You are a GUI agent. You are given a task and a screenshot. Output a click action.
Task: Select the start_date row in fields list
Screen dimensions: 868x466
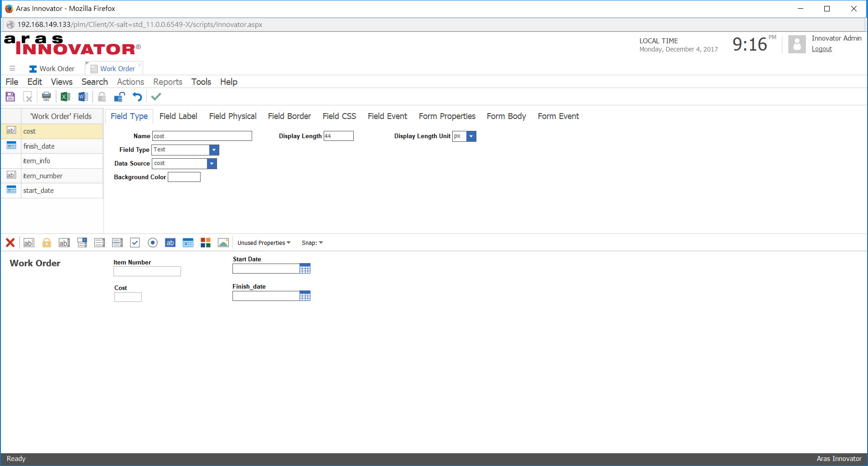click(52, 191)
